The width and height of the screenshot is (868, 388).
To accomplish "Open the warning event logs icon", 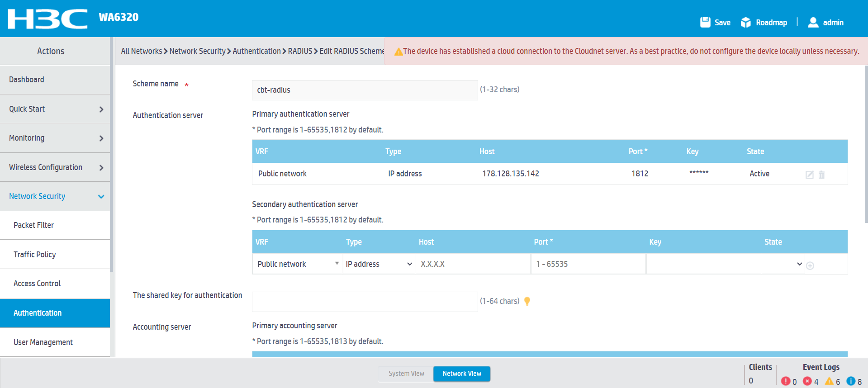I will [x=829, y=381].
